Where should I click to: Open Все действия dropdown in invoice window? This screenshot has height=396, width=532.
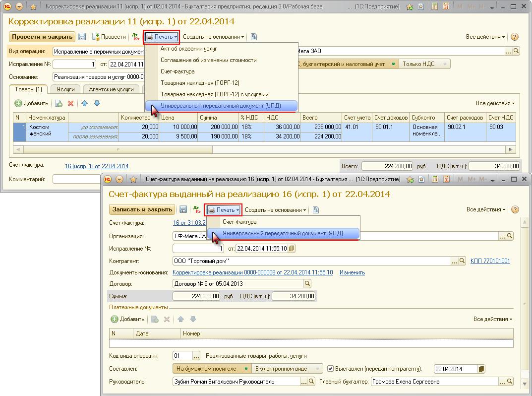(x=486, y=209)
